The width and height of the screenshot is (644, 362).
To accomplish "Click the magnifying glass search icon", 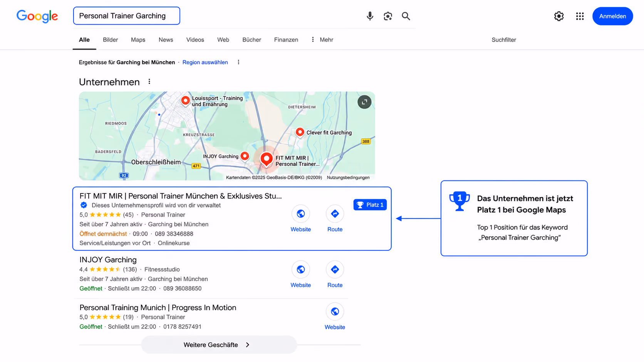I will coord(406,16).
